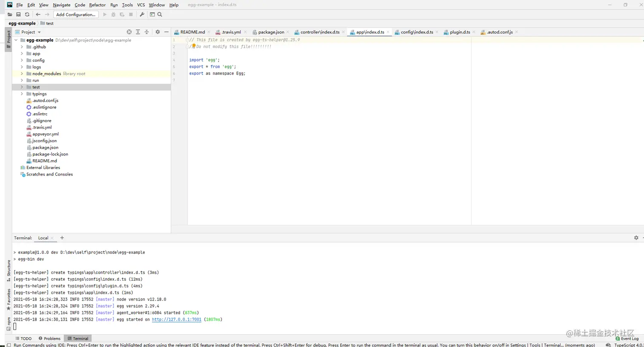Image resolution: width=644 pixels, height=347 pixels.
Task: Open the VCS menu
Action: click(141, 5)
